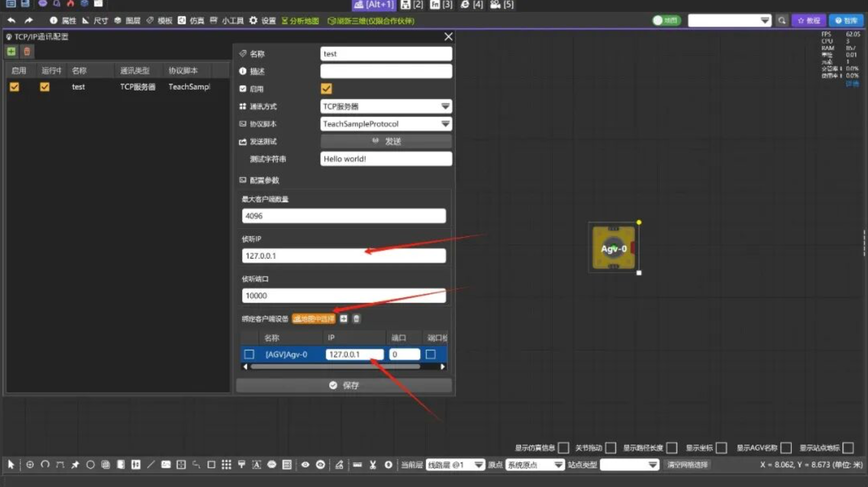
Task: Click the redo arrow in top toolbar
Action: point(28,21)
